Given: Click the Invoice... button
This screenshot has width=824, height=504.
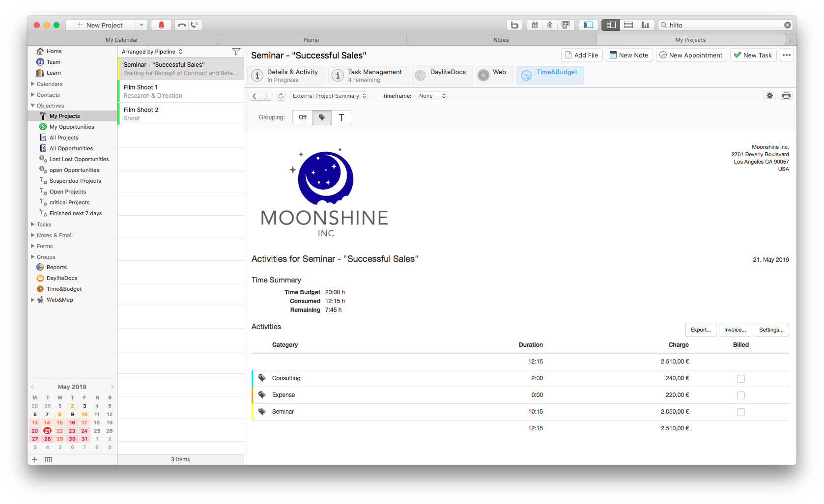Looking at the screenshot, I should tap(735, 330).
